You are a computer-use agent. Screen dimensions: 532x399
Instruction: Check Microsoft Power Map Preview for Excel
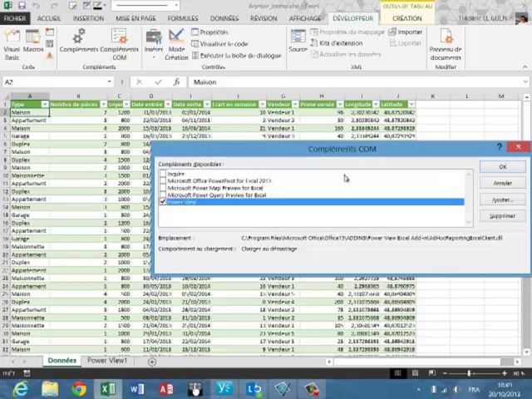click(x=163, y=188)
